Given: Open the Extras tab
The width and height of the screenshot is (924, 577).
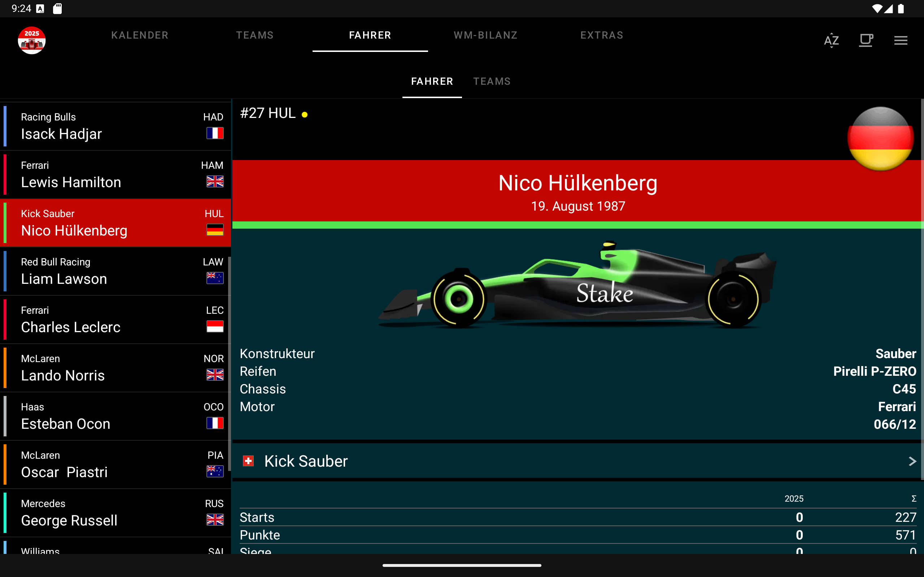Looking at the screenshot, I should tap(602, 35).
